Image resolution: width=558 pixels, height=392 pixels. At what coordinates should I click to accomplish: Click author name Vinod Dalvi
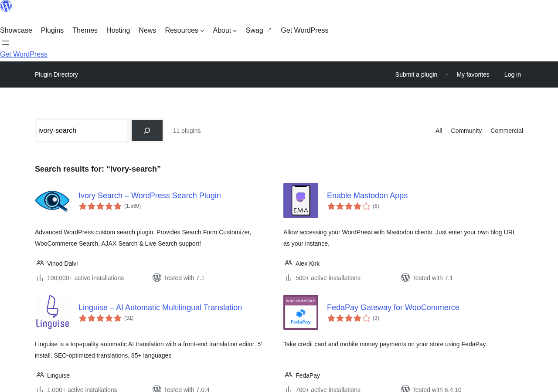[62, 264]
